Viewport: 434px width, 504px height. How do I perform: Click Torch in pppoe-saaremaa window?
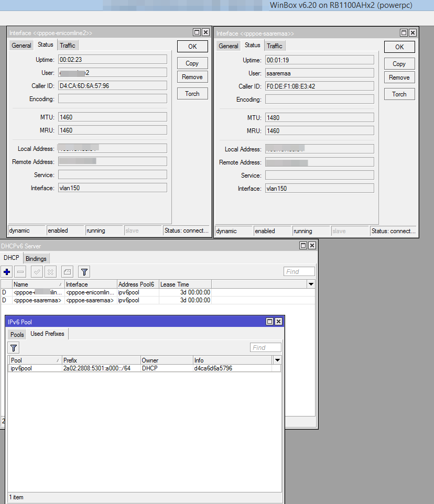[399, 94]
